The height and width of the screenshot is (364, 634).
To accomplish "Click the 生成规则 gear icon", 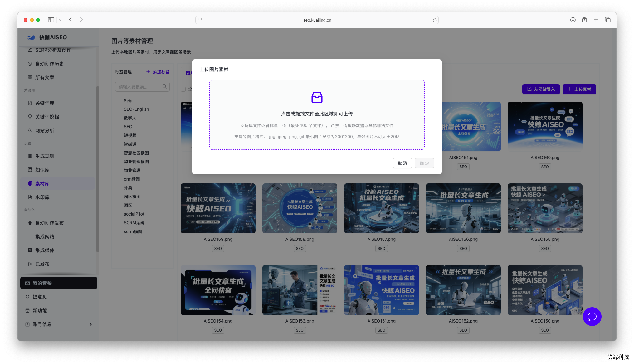I will [x=30, y=156].
